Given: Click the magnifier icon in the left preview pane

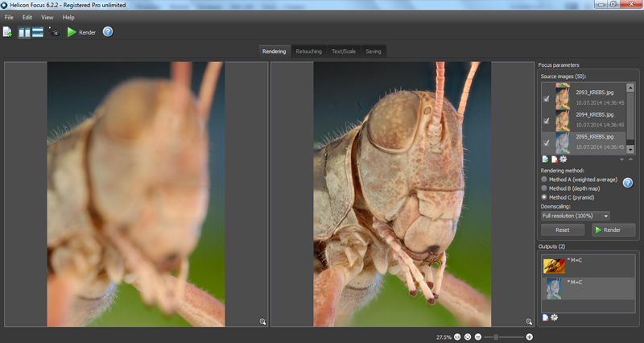Looking at the screenshot, I should tap(262, 321).
